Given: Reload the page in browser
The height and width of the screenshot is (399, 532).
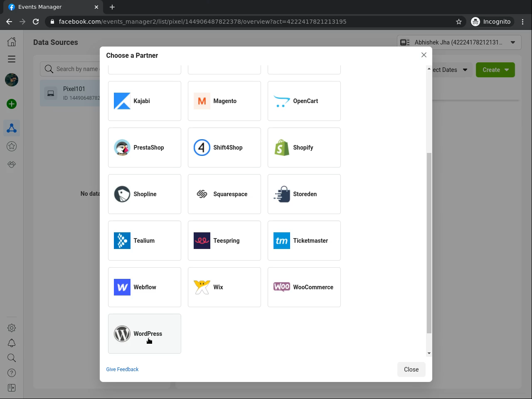Looking at the screenshot, I should pyautogui.click(x=36, y=22).
